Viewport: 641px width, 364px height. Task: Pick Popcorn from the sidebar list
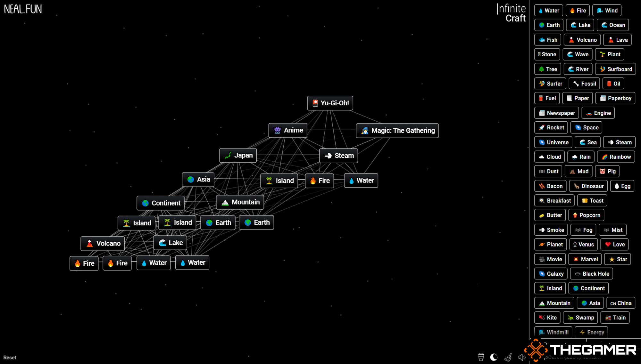point(586,215)
